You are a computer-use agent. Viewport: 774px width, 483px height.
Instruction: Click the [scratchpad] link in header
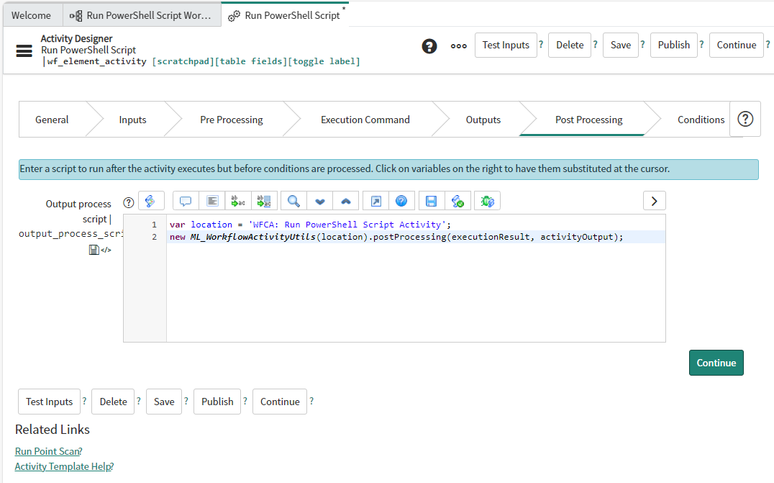[x=183, y=61]
